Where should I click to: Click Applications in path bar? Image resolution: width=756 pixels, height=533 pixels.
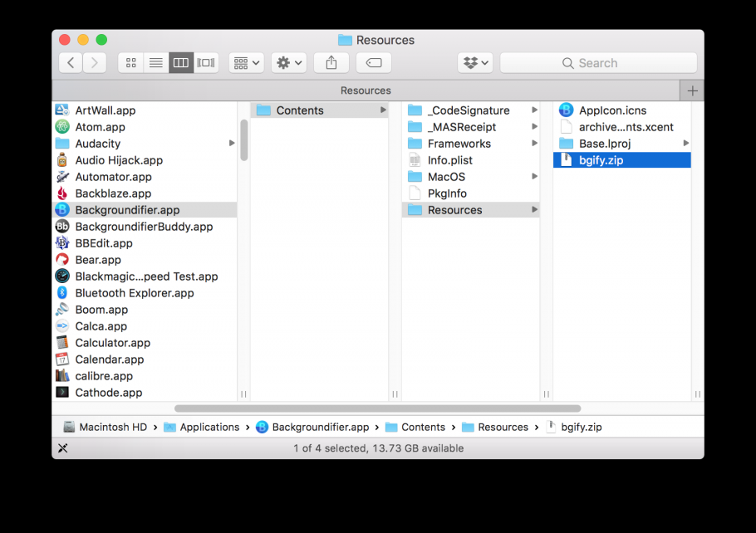pyautogui.click(x=202, y=427)
